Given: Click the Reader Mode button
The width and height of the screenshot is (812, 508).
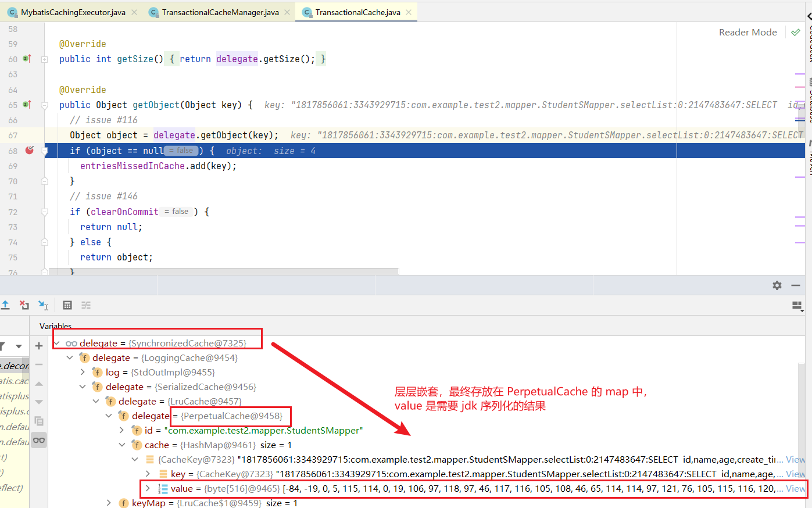Looking at the screenshot, I should coord(747,33).
